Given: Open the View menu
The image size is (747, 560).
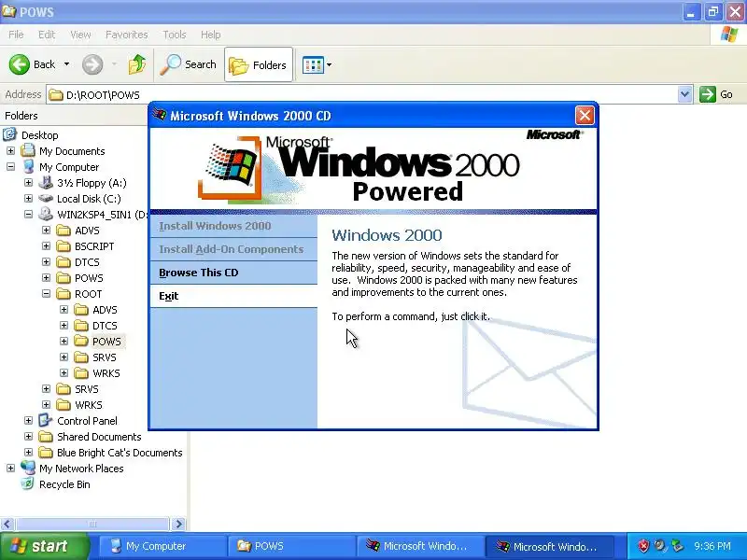Looking at the screenshot, I should [x=80, y=35].
